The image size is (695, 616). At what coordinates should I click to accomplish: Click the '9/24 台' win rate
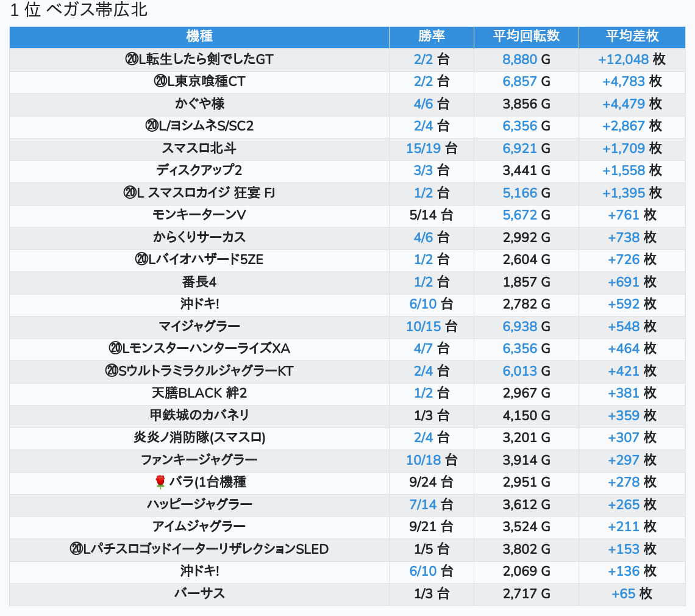[431, 482]
